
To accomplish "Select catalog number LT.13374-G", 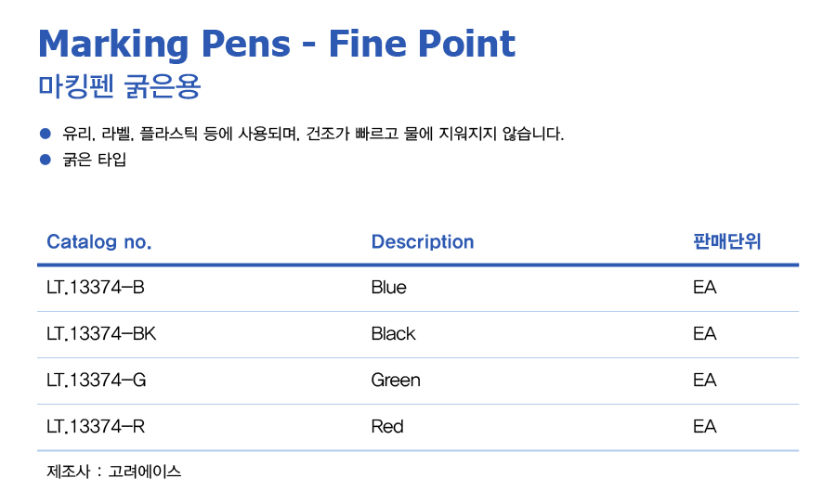I will pos(97,381).
